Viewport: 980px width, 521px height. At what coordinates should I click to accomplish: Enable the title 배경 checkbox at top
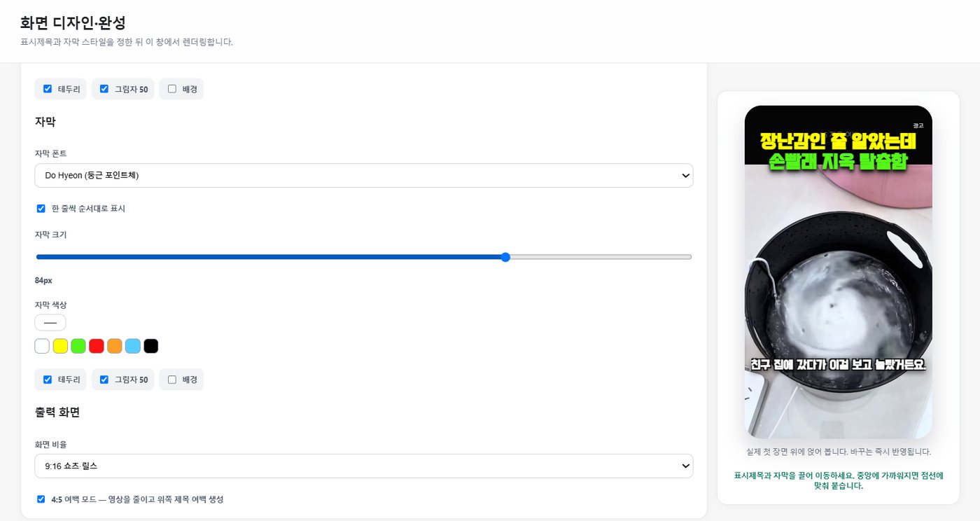[172, 89]
